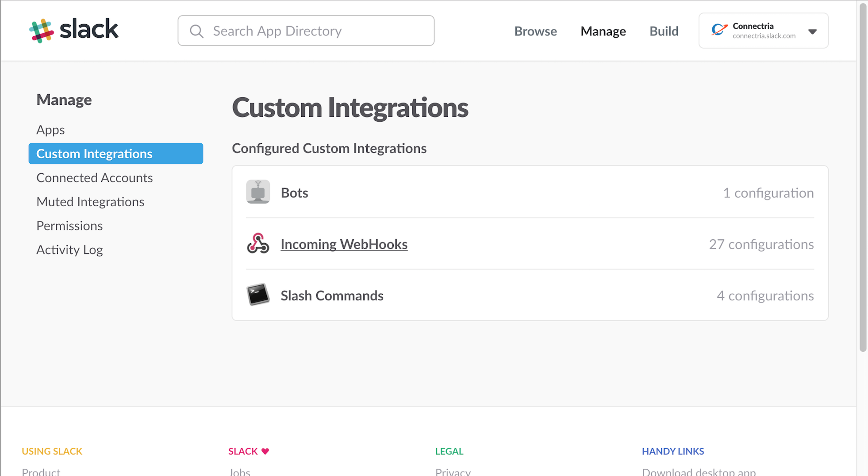
Task: Click the HANDY LINKS footer heading
Action: tap(673, 451)
